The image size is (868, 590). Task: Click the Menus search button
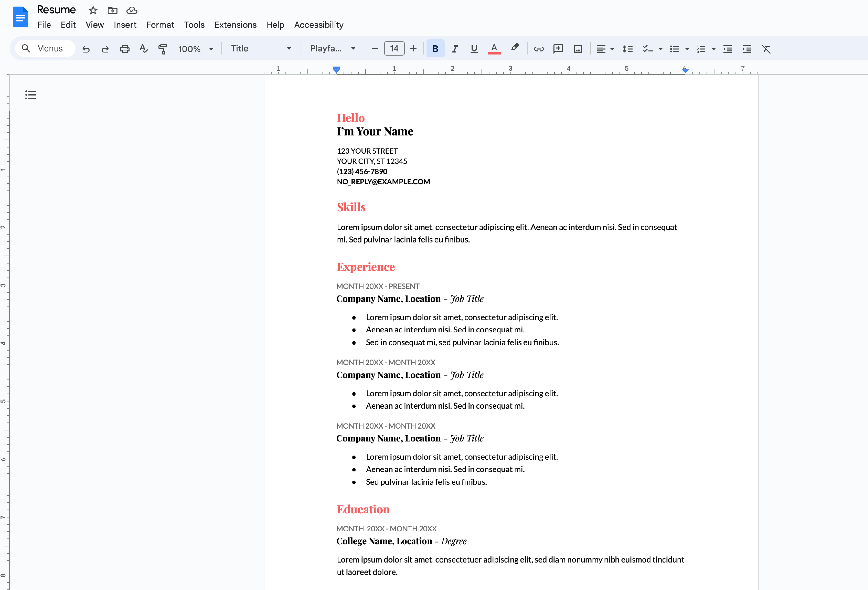click(45, 48)
